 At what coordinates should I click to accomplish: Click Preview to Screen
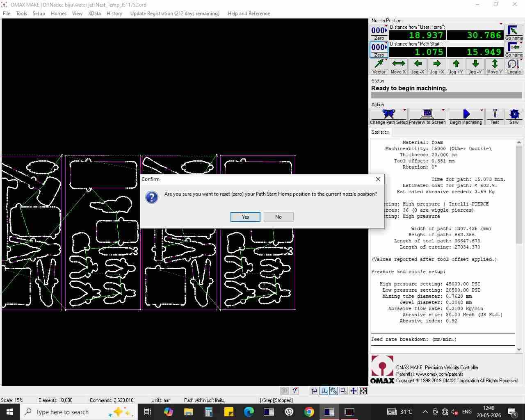click(x=427, y=116)
